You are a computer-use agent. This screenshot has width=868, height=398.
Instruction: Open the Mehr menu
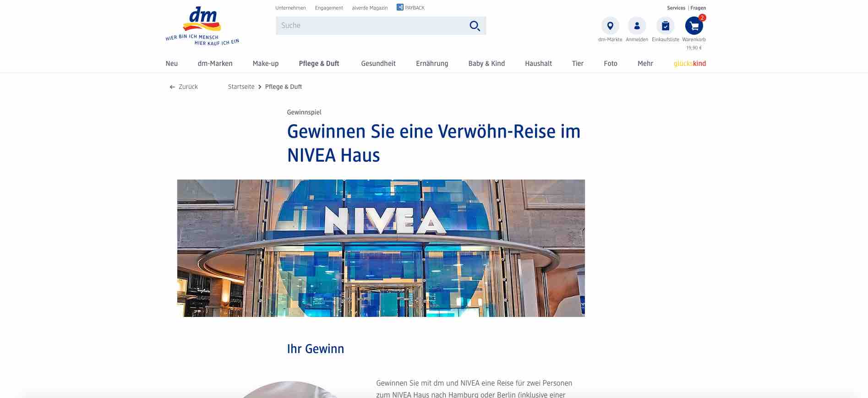[645, 64]
